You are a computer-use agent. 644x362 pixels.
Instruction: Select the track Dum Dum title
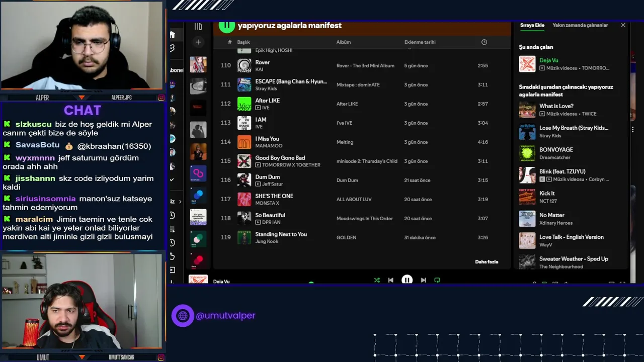click(267, 177)
